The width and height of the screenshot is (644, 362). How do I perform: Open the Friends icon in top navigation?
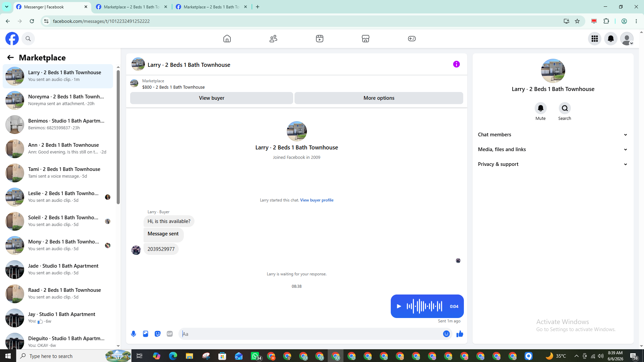[273, 39]
